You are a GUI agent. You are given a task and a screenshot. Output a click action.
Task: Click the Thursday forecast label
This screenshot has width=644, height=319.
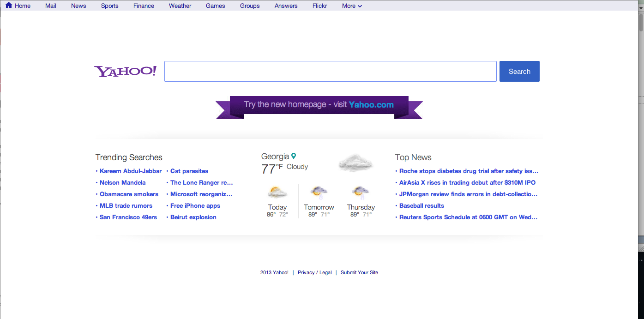361,207
